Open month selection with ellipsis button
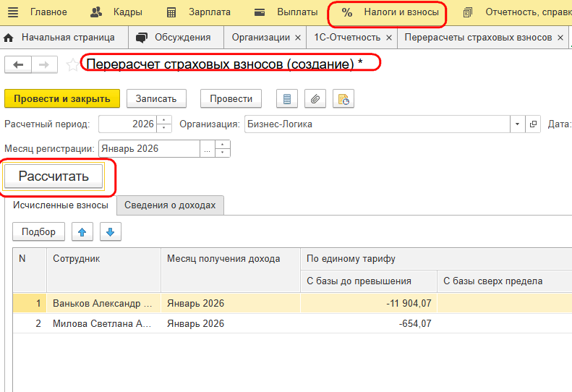 pyautogui.click(x=208, y=148)
